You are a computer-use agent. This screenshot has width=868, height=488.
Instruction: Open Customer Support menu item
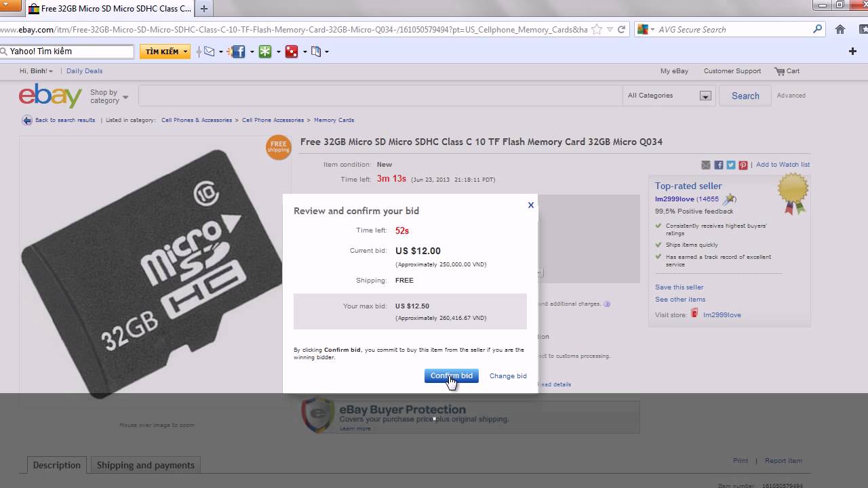pyautogui.click(x=732, y=71)
